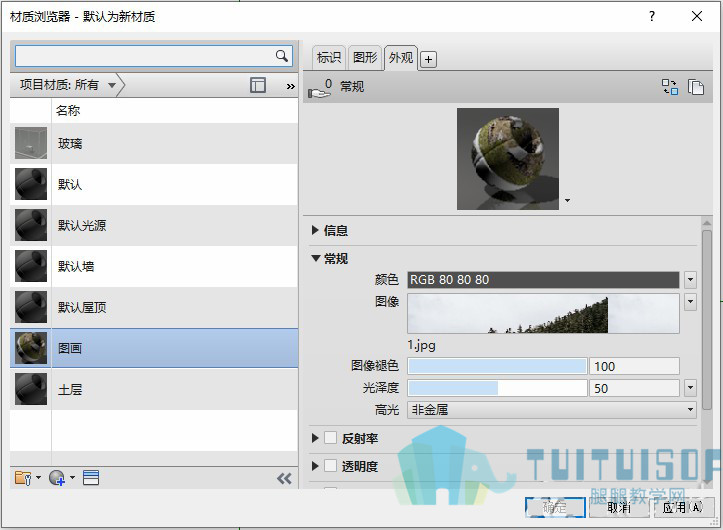
Task: Click the 取消 button
Action: [619, 507]
